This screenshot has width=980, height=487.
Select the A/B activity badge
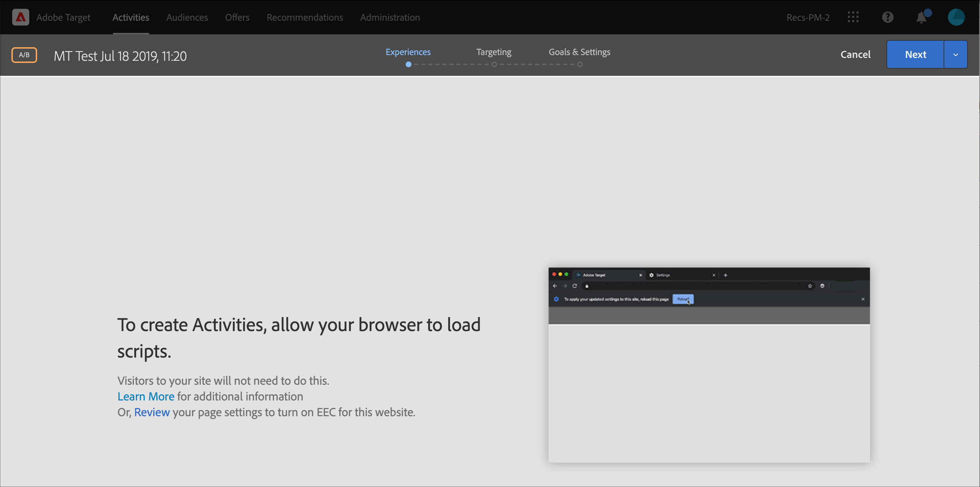coord(24,55)
